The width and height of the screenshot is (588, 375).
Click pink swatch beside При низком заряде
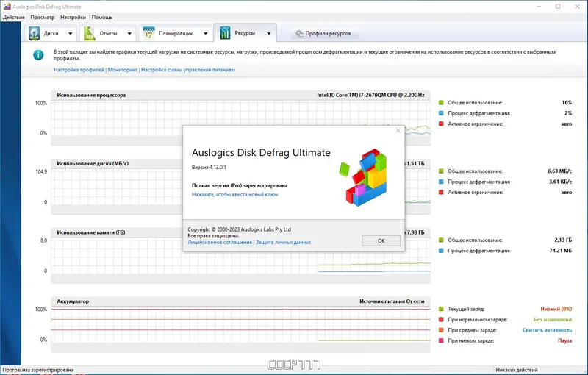(x=441, y=340)
